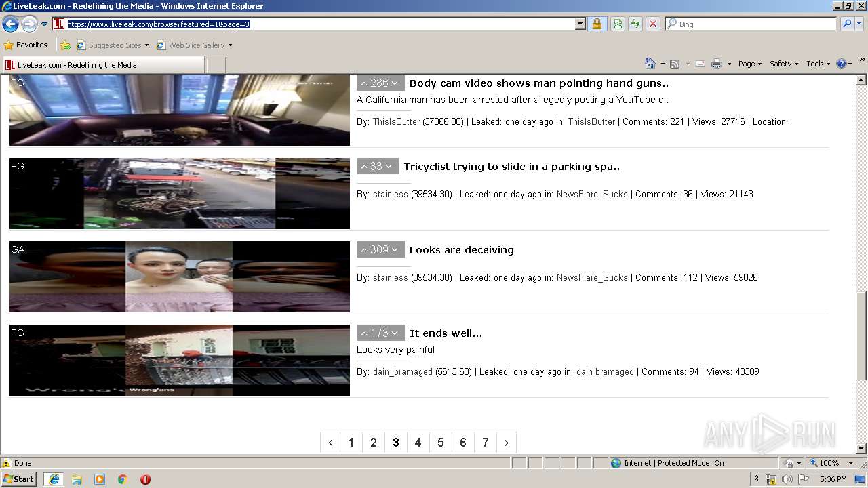Viewport: 868px width, 488px height.
Task: Upvote the Tricyclist post
Action: coord(364,167)
